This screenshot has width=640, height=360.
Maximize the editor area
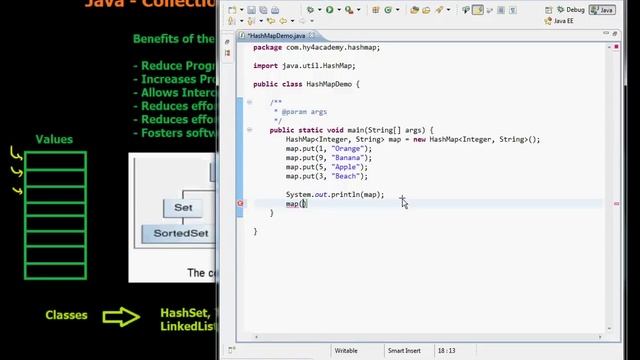[x=615, y=33]
